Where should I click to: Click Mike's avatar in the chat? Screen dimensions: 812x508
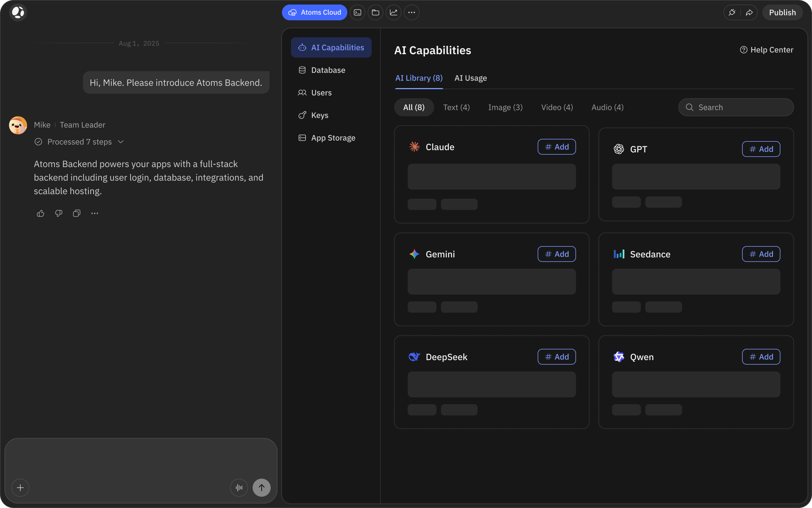coord(18,125)
